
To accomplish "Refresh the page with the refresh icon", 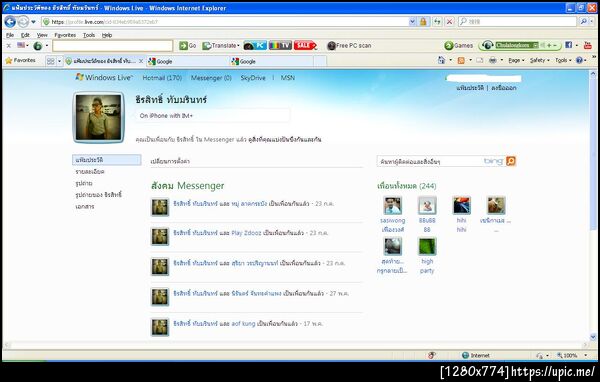I will click(x=437, y=22).
